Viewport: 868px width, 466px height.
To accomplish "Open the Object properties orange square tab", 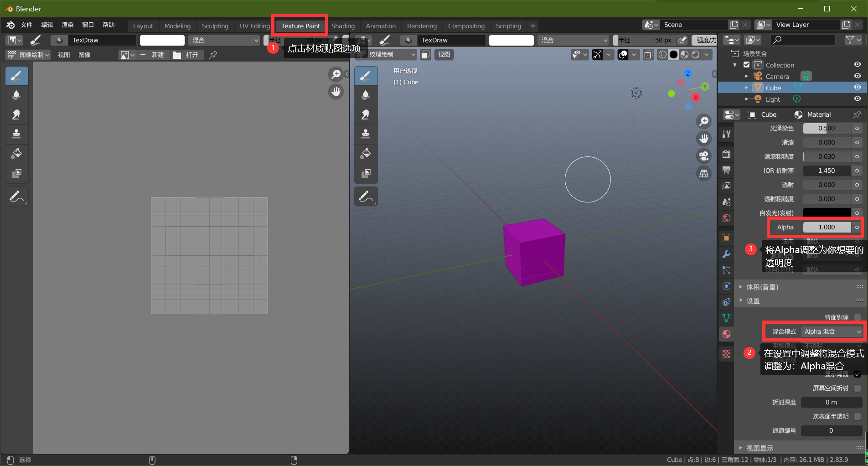I will [727, 238].
